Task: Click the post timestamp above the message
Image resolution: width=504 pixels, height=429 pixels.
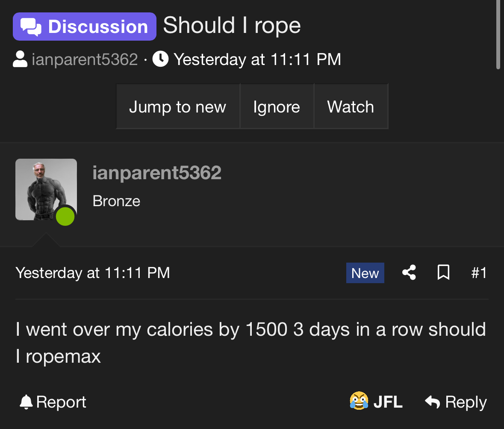Action: pyautogui.click(x=93, y=273)
